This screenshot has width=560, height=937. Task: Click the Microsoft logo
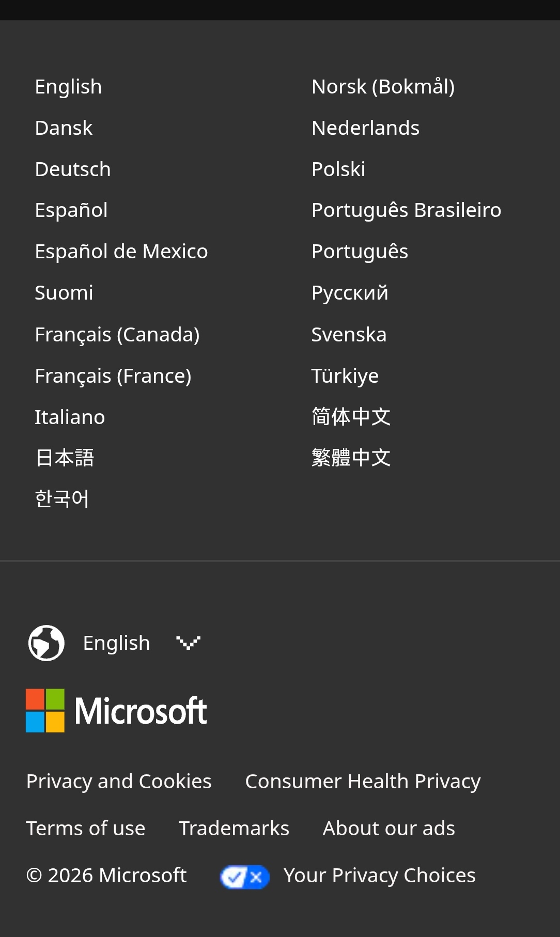point(116,711)
